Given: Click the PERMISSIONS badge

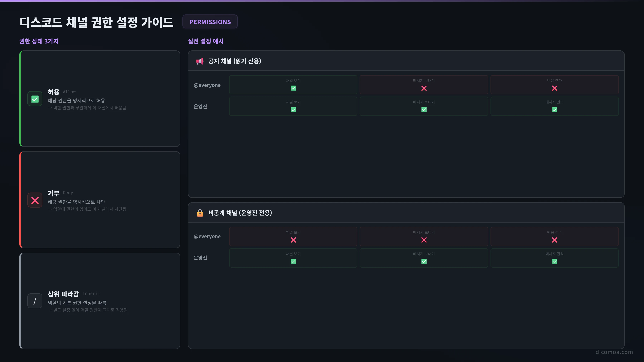Looking at the screenshot, I should coord(210,22).
